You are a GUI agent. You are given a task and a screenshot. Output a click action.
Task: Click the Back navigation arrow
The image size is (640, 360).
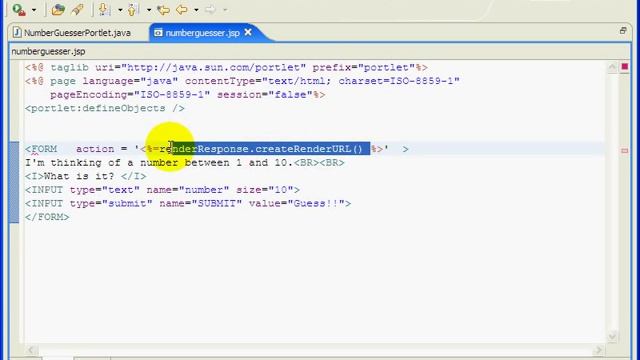(182, 9)
